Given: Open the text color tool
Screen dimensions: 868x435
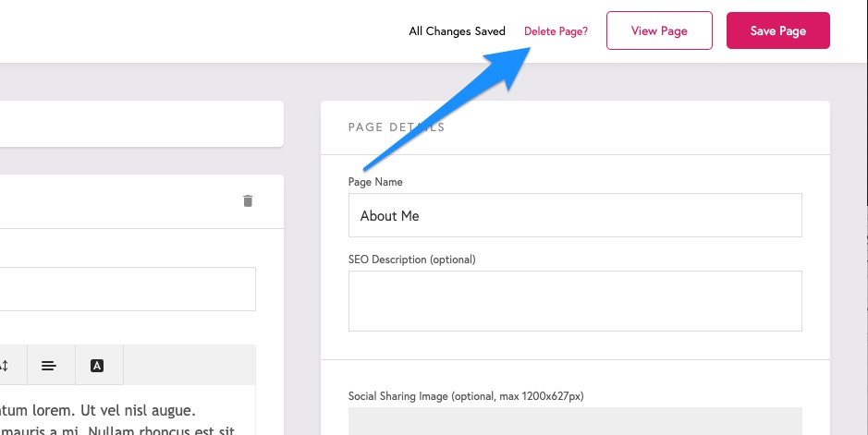Looking at the screenshot, I should point(97,366).
